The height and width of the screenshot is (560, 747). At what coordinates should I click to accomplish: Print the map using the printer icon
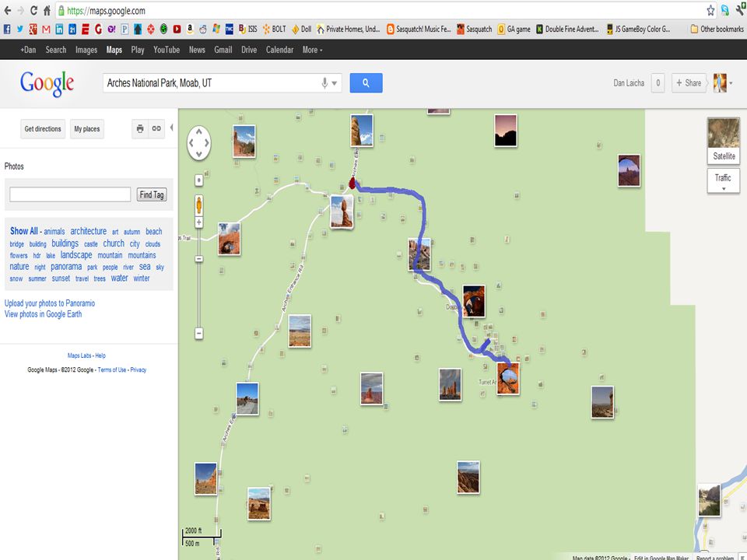click(140, 128)
